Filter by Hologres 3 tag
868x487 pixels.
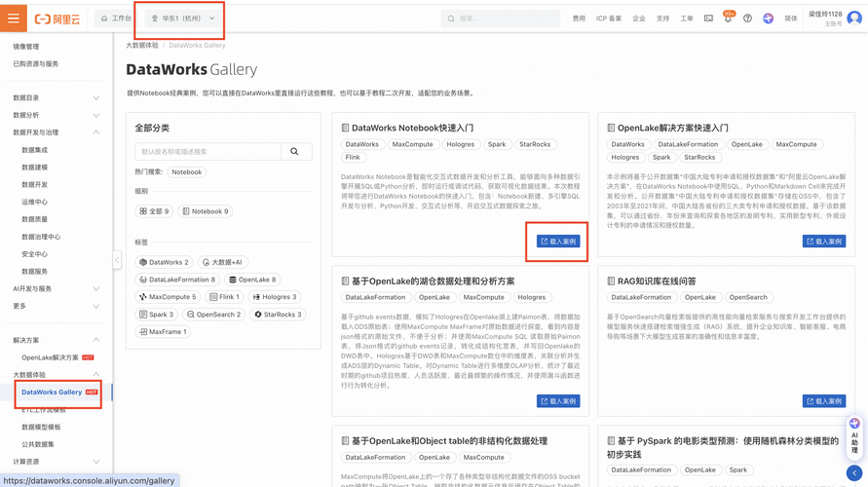click(275, 297)
